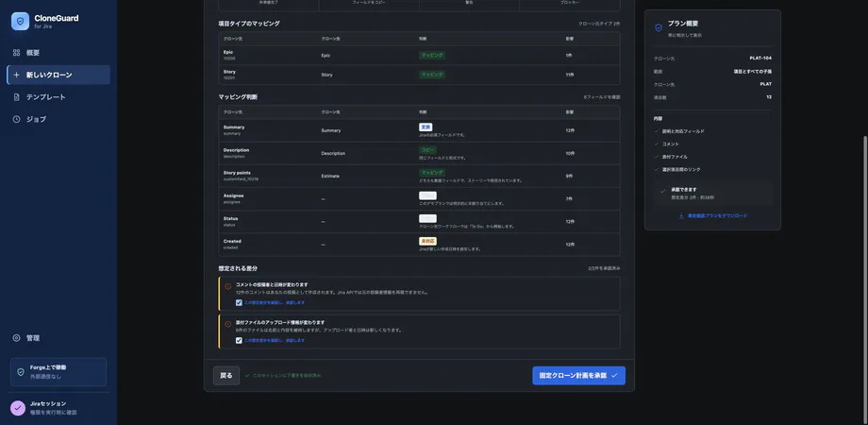Screen dimensions: 868x425
Task: Click the white badge in Status row
Action: [x=428, y=218]
